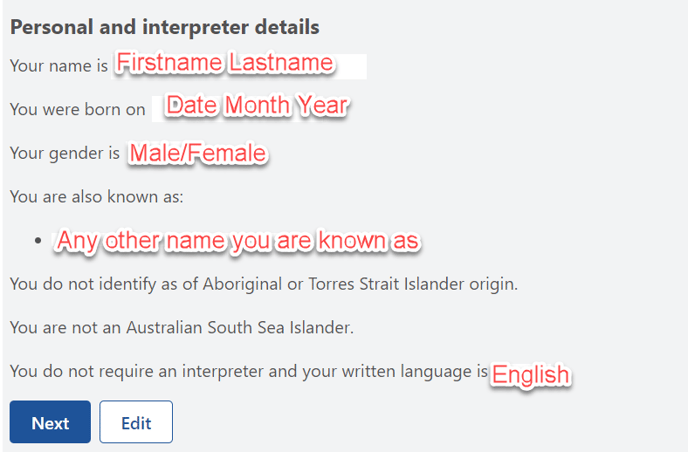
Task: Select the red word 'Date'
Action: tap(192, 106)
